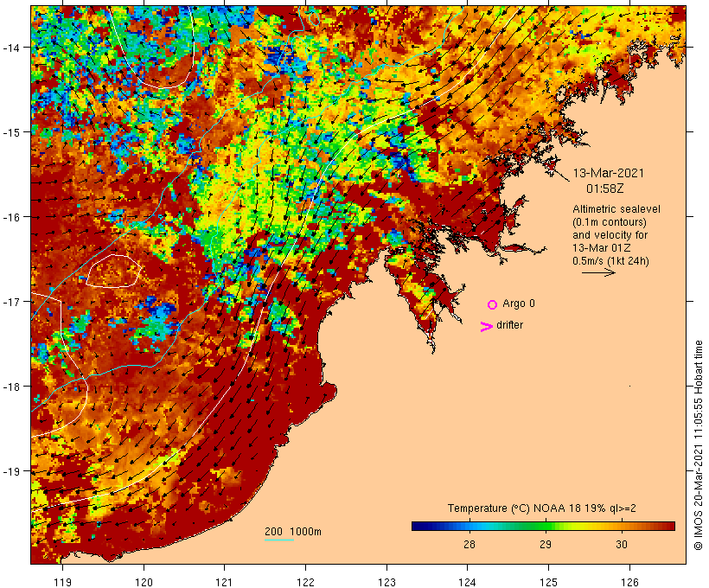
Task: Click the color bar label 30
Action: (622, 544)
